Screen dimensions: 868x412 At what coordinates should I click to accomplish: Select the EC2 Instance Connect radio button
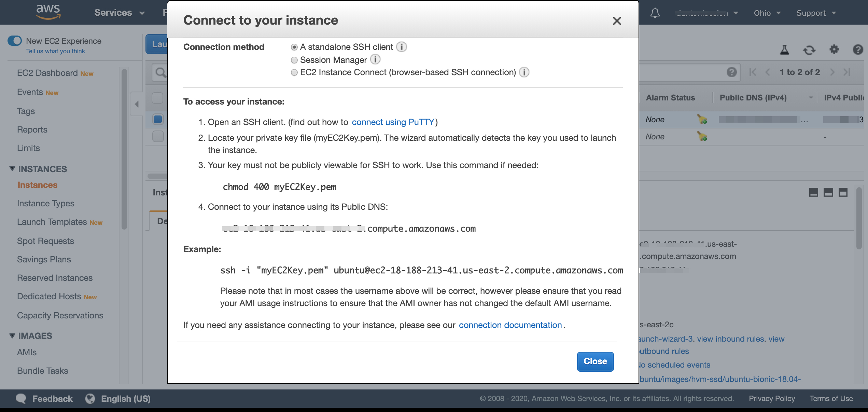(x=294, y=72)
